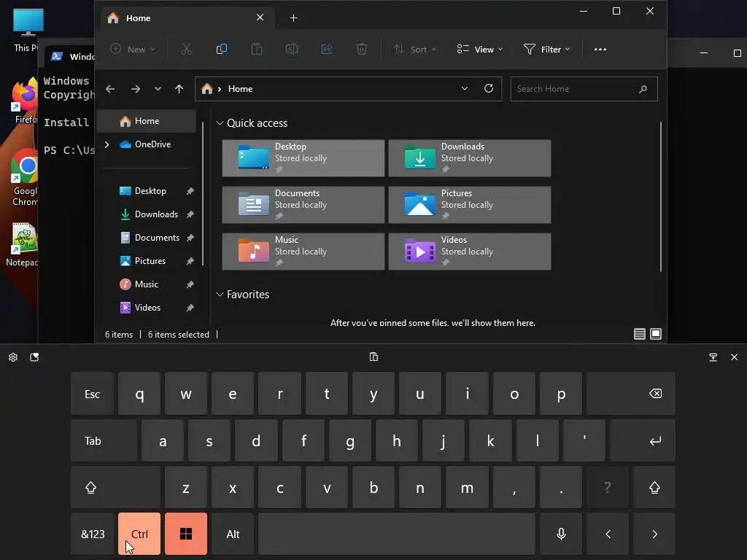Viewport: 747px width, 560px height.
Task: Switch to large icons view in status bar
Action: point(656,334)
